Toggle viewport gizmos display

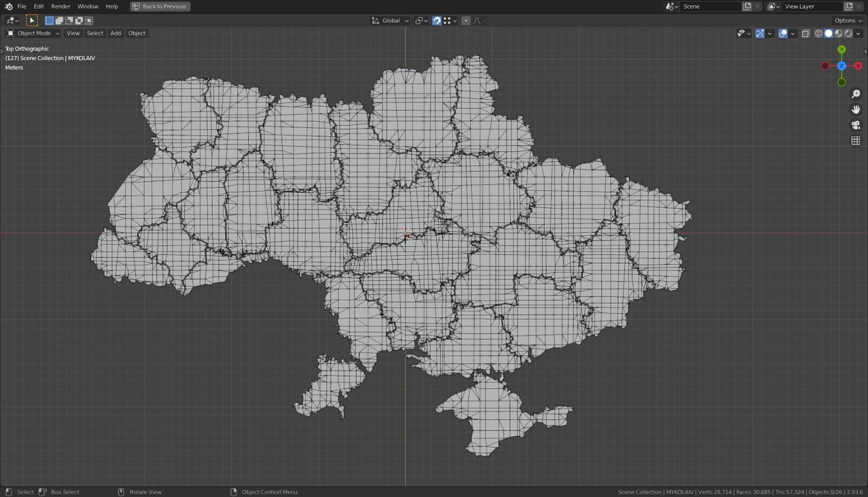[x=760, y=33]
